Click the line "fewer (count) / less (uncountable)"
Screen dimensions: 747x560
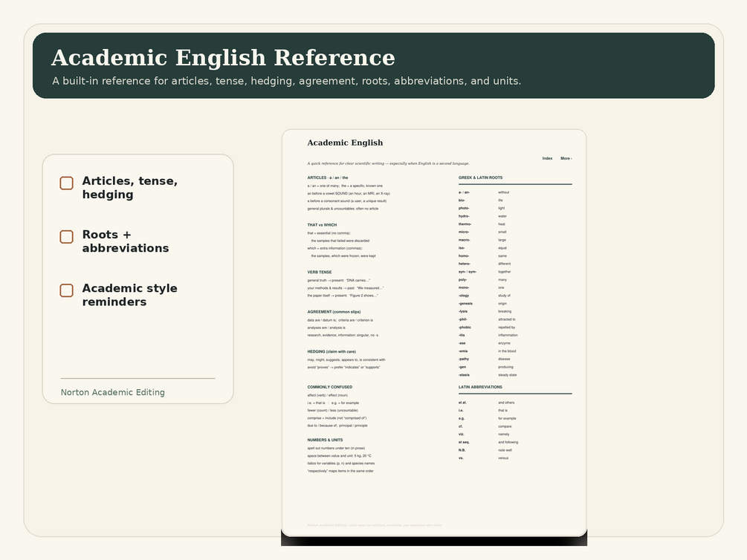click(x=332, y=411)
